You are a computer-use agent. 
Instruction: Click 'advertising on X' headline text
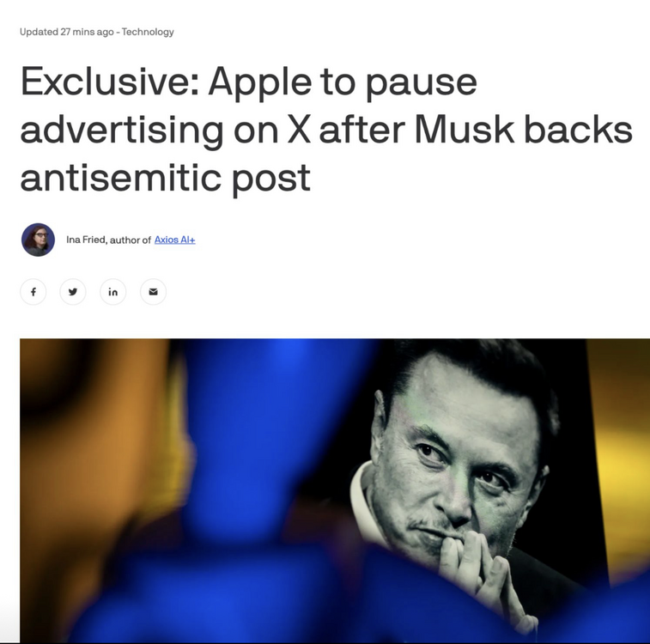pos(166,131)
